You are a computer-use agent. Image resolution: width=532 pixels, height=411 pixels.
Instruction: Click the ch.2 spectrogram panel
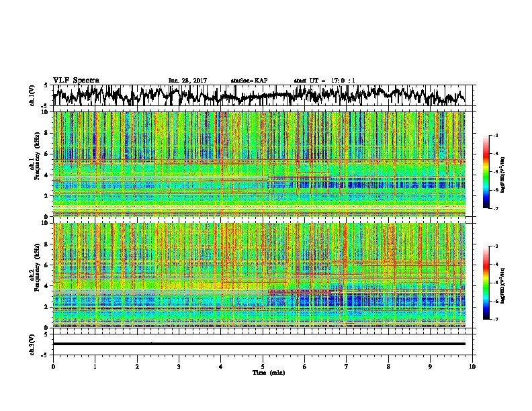(x=259, y=275)
